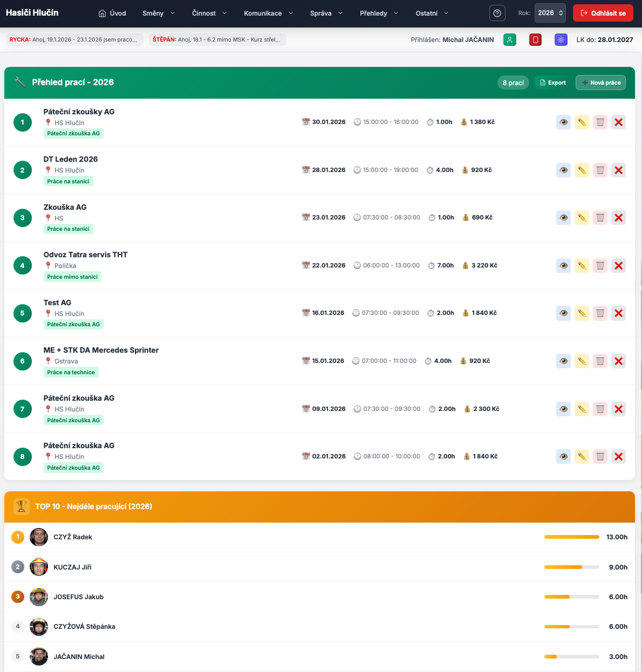Click the red mobile phone icon
Screen dimensions: 642x672
pos(535,39)
